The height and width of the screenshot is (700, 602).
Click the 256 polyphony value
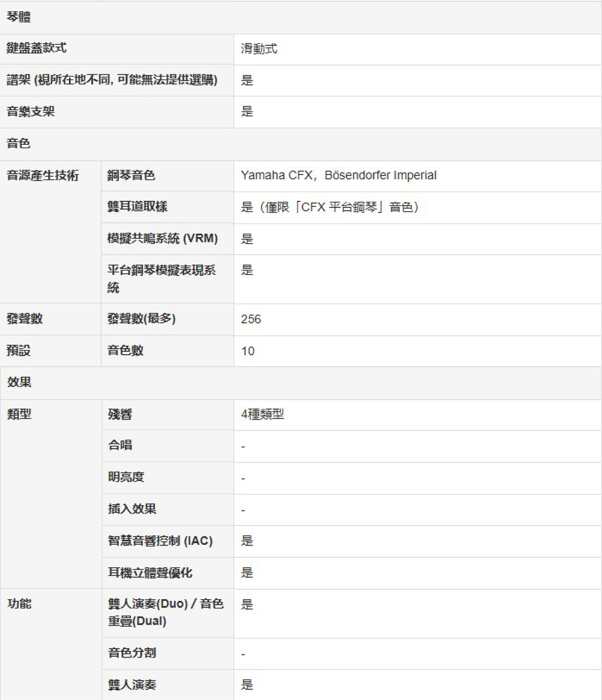[251, 319]
